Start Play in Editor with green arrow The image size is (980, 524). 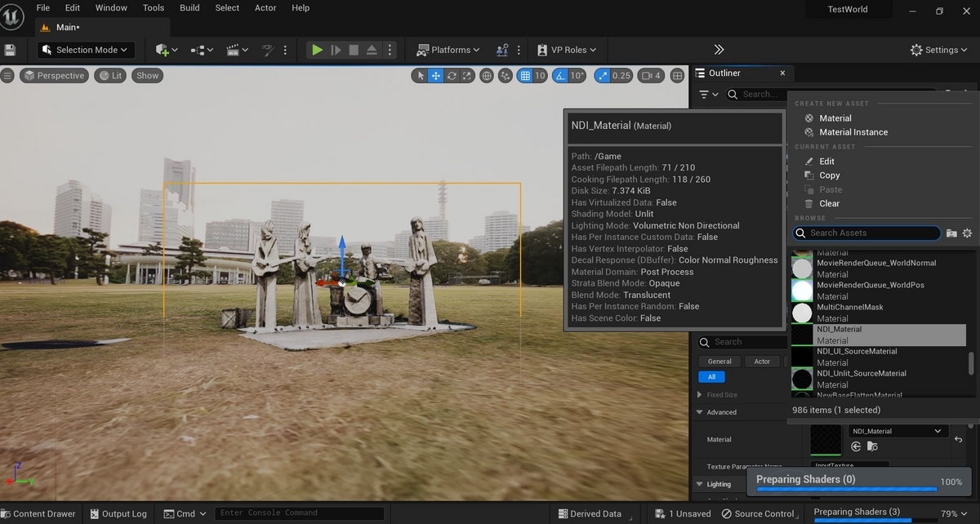pyautogui.click(x=317, y=50)
